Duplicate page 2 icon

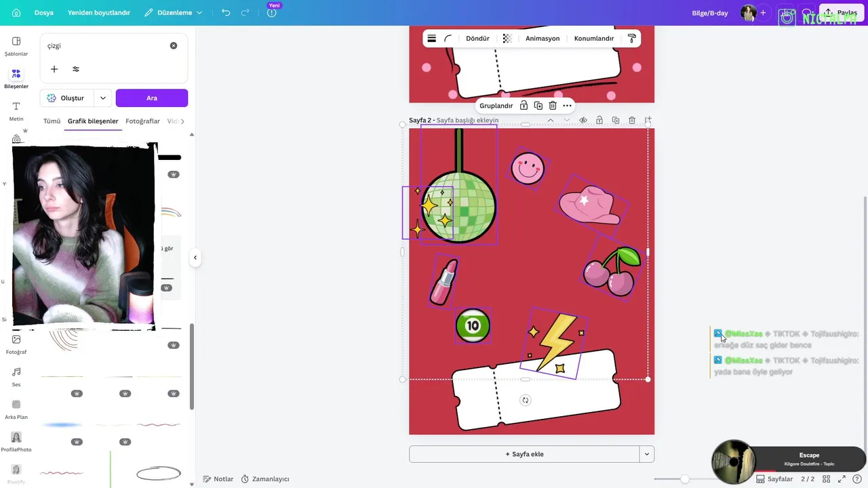point(616,120)
